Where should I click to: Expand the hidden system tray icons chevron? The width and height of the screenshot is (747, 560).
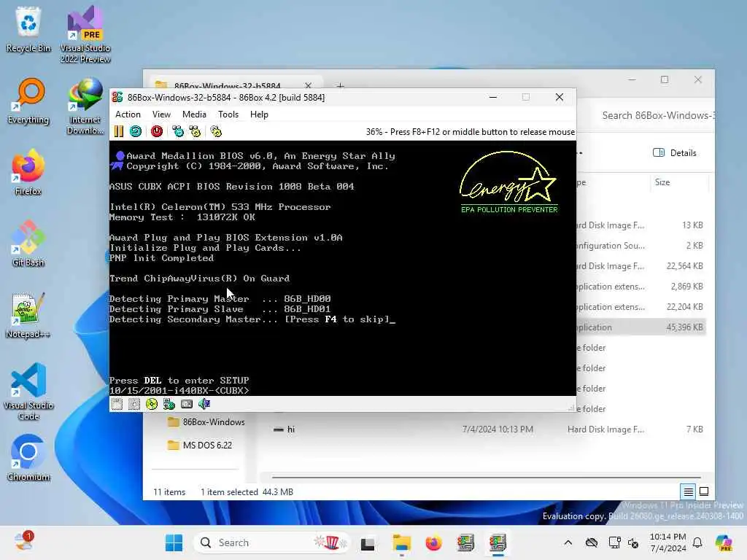click(568, 542)
